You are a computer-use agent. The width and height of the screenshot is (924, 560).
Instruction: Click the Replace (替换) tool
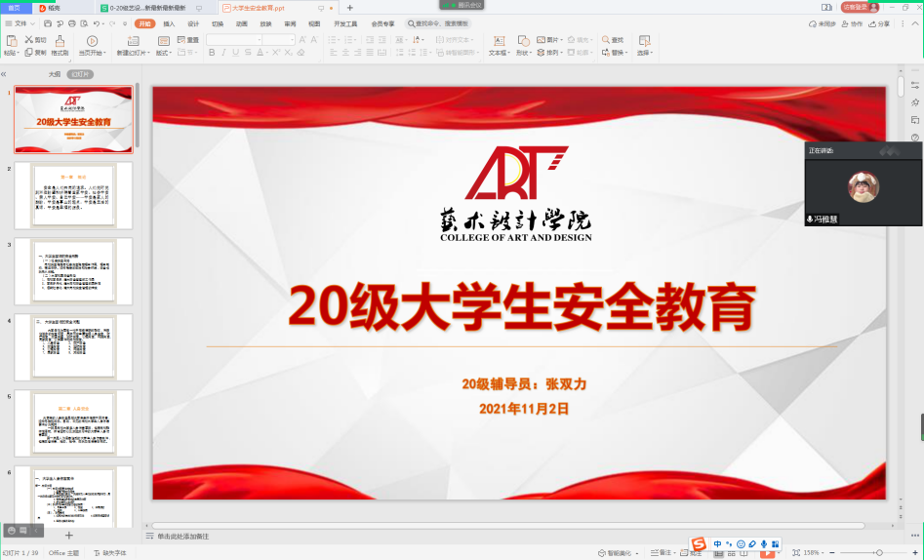[x=613, y=53]
